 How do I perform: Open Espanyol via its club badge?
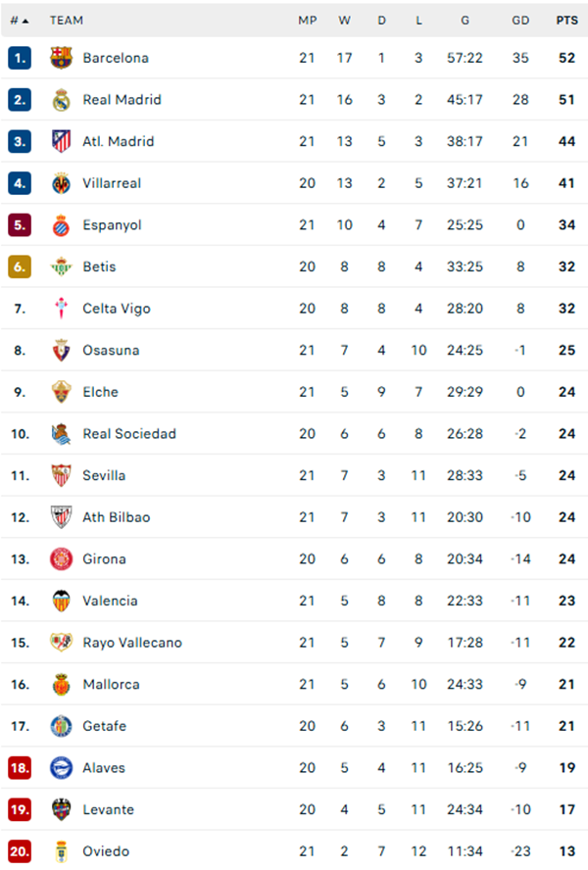61,224
